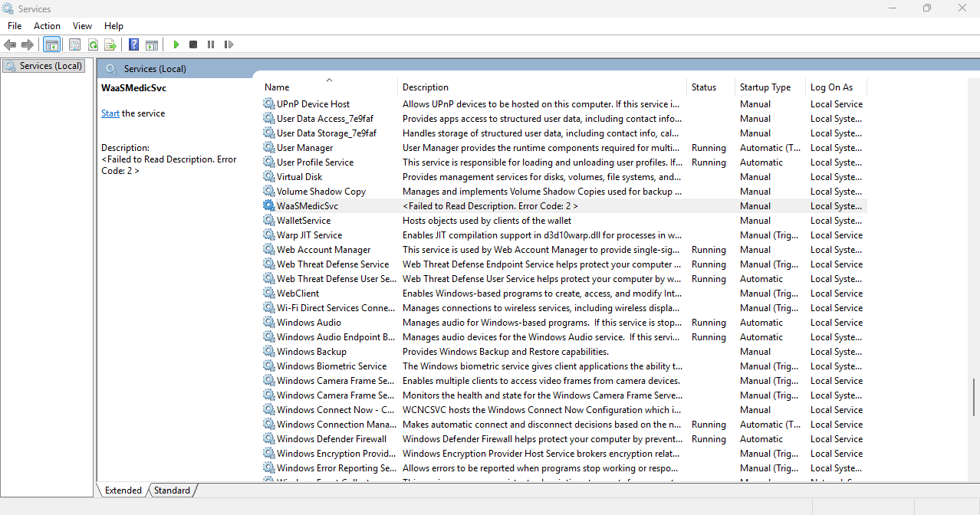980x515 pixels.
Task: Select User Data Storage_7e9faf service
Action: pos(564,133)
